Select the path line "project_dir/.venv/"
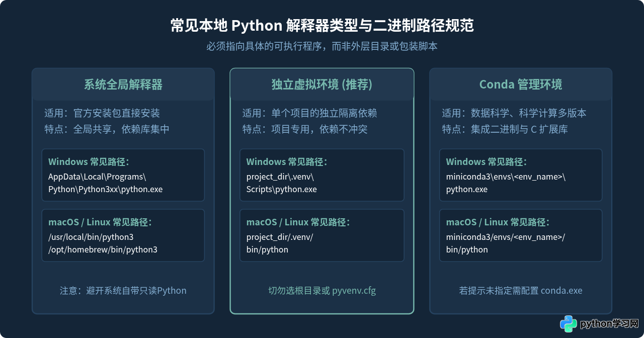 pos(280,237)
